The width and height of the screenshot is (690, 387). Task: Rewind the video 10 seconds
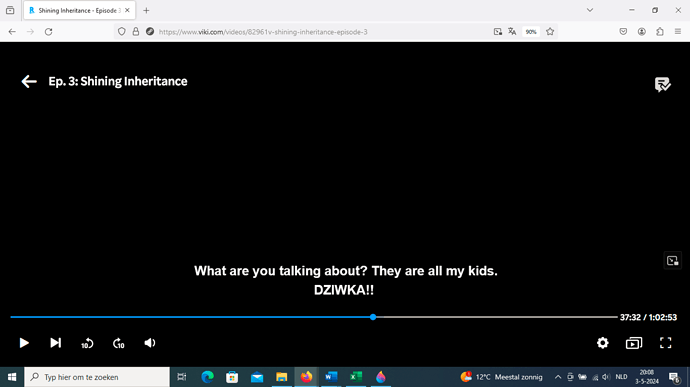coord(87,343)
